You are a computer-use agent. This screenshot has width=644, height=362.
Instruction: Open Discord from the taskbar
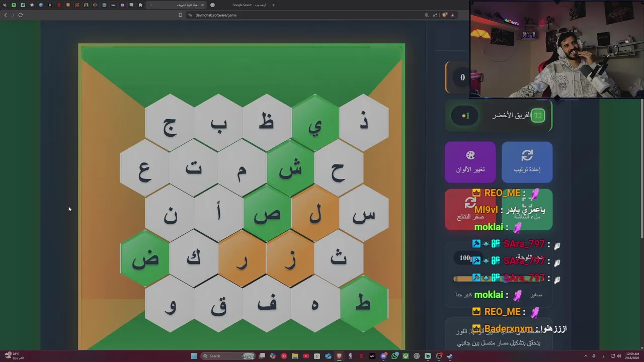pyautogui.click(x=384, y=356)
